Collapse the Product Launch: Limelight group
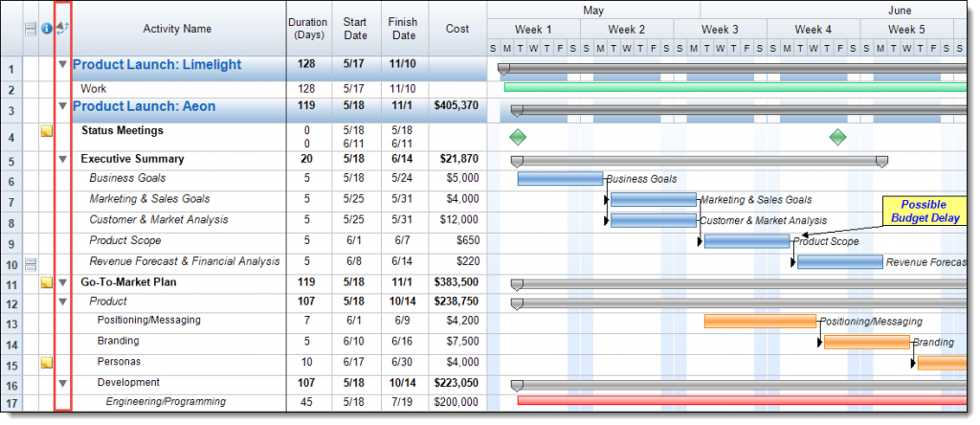The width and height of the screenshot is (980, 425). [x=63, y=65]
